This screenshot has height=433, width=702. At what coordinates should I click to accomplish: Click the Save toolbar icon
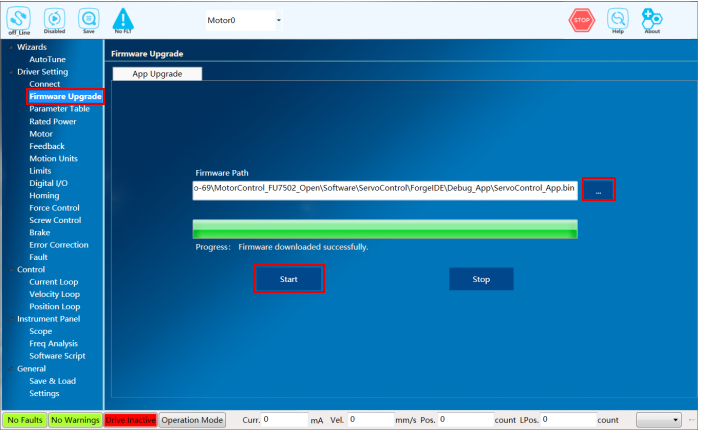[x=89, y=21]
